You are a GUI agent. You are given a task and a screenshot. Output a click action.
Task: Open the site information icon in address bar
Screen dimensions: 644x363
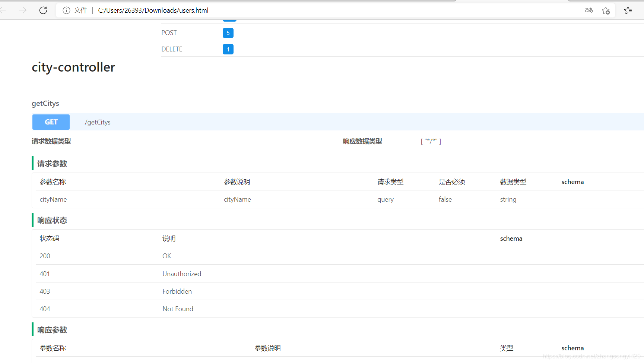click(x=66, y=10)
